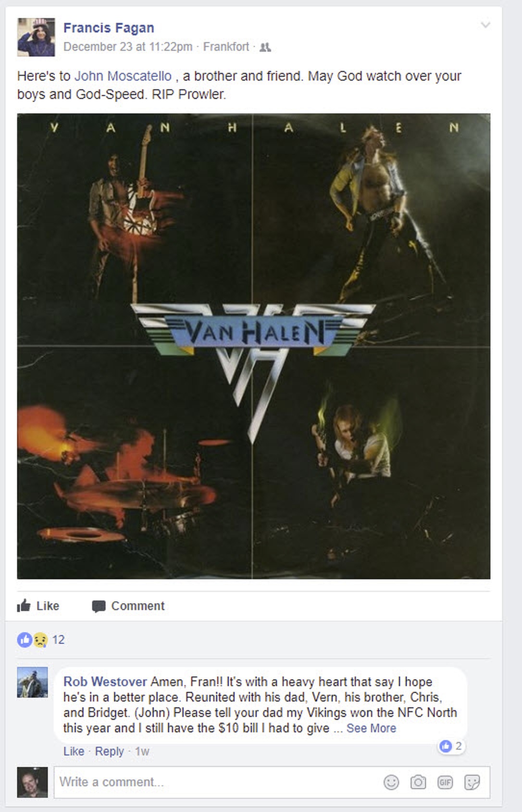Click the blue like reaction icon
This screenshot has width=522, height=812.
(x=25, y=640)
